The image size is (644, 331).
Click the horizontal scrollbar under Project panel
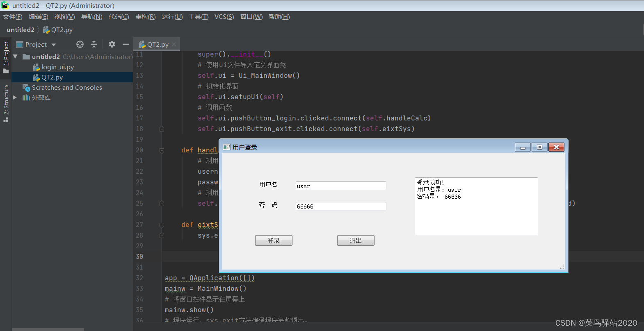[x=48, y=329]
